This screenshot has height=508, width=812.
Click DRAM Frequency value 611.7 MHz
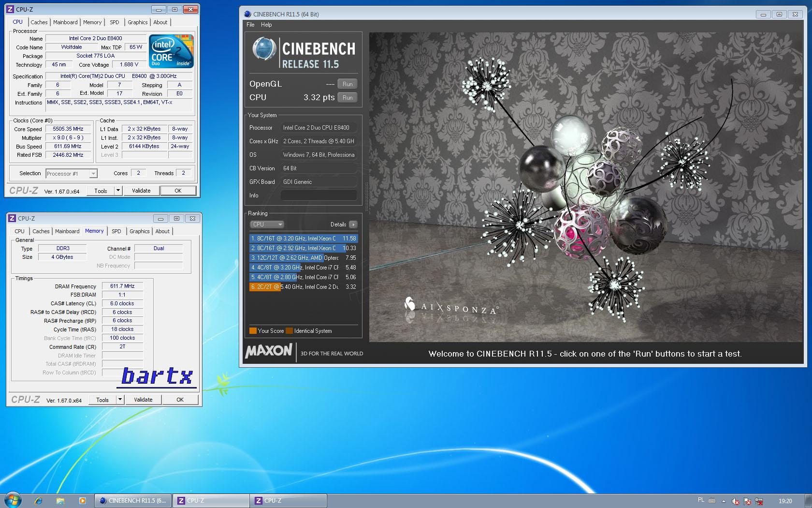122,286
